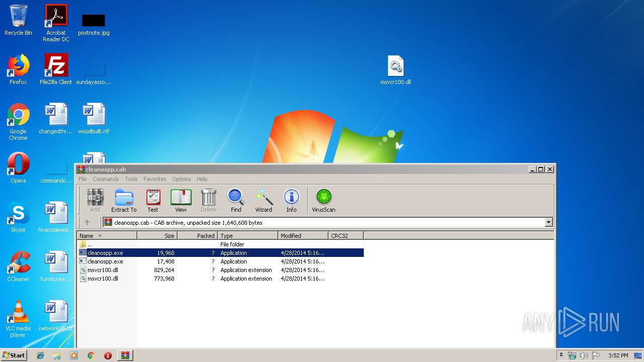This screenshot has width=644, height=362.
Task: Open the Options menu
Action: (x=182, y=179)
